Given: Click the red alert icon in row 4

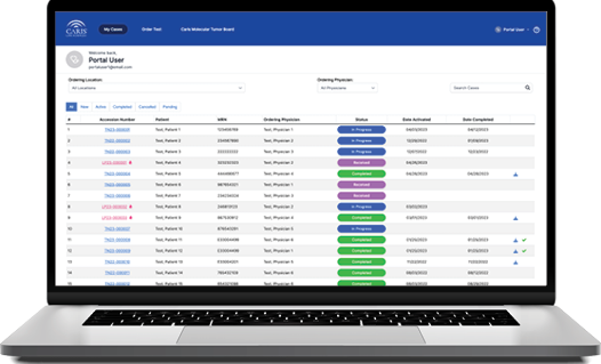Looking at the screenshot, I should point(130,163).
